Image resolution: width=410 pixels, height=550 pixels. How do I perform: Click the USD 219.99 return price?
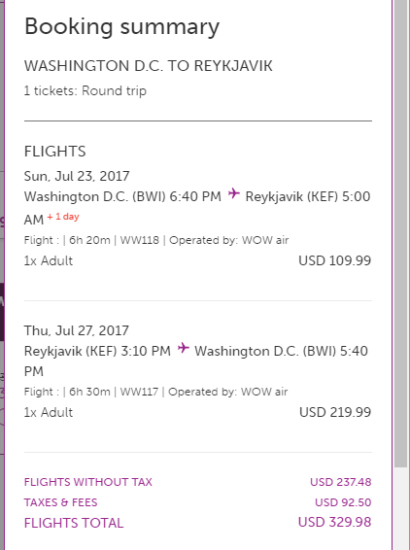tap(335, 412)
